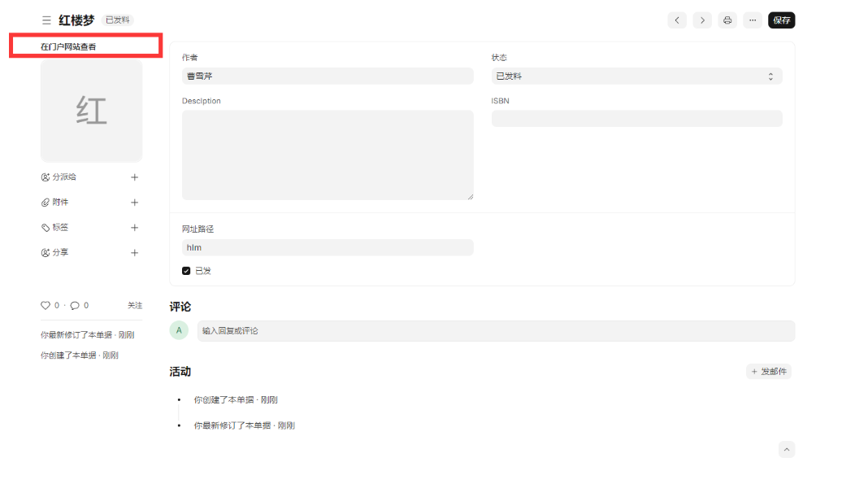The image size is (868, 497).
Task: Click the scroll-to-top chevron button
Action: 787,449
